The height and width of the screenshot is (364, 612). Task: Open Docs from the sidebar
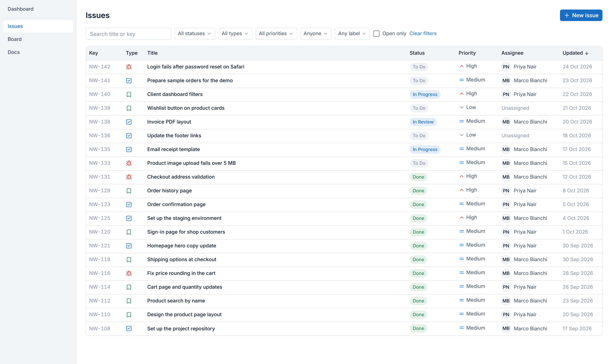38,52
